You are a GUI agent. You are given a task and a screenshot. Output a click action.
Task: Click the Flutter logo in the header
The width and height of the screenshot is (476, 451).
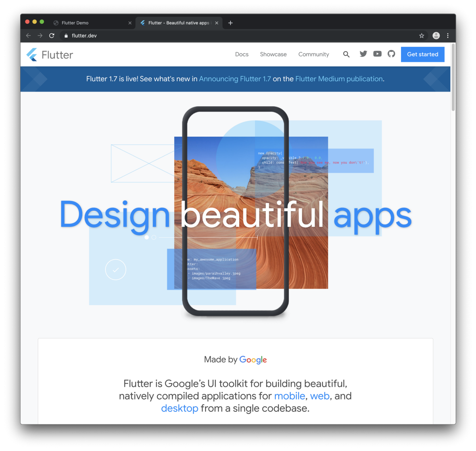pos(49,54)
